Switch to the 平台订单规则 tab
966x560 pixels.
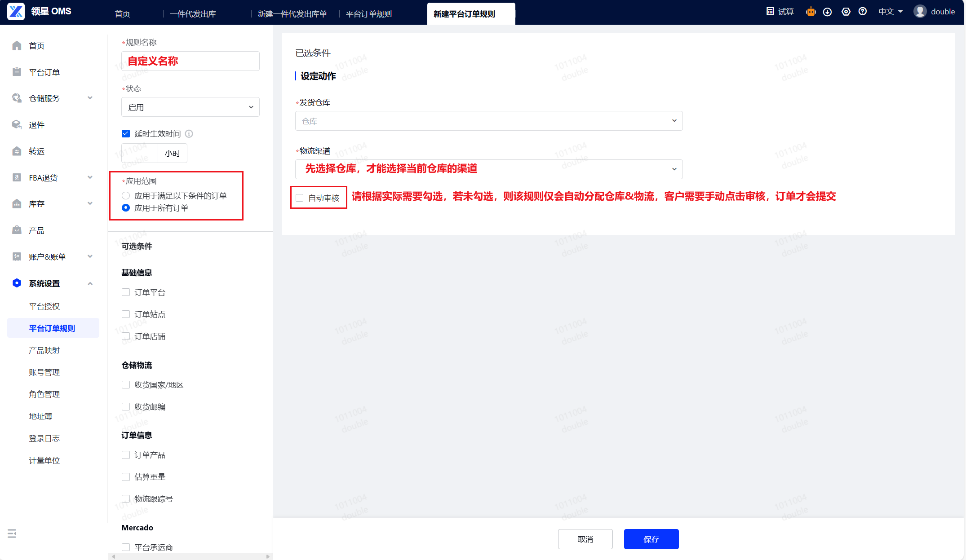(x=368, y=14)
